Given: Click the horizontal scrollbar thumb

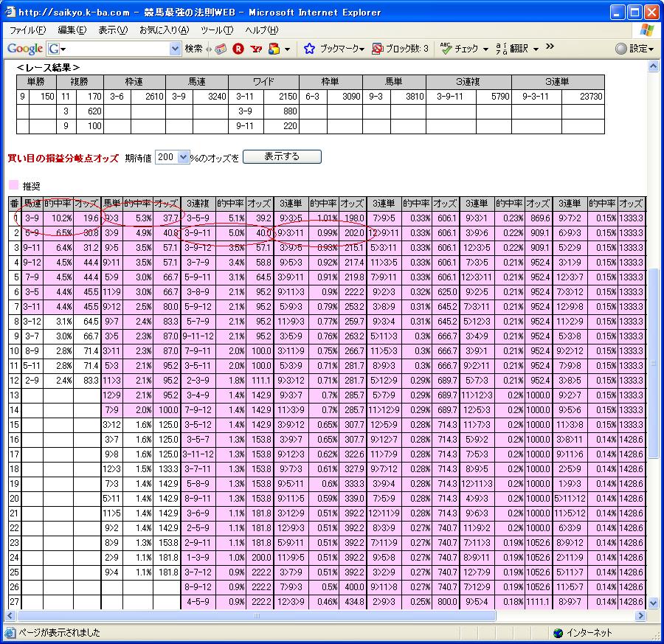Looking at the screenshot, I should click(x=256, y=616).
